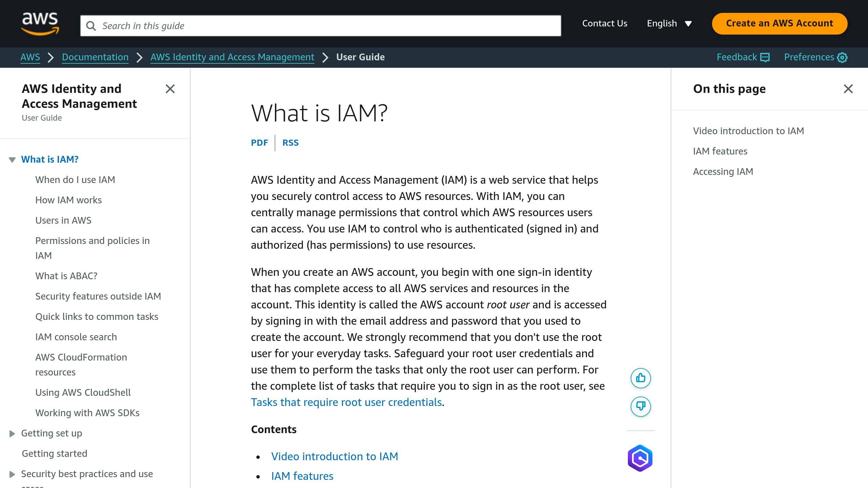Open Getting set up page

[x=52, y=433]
